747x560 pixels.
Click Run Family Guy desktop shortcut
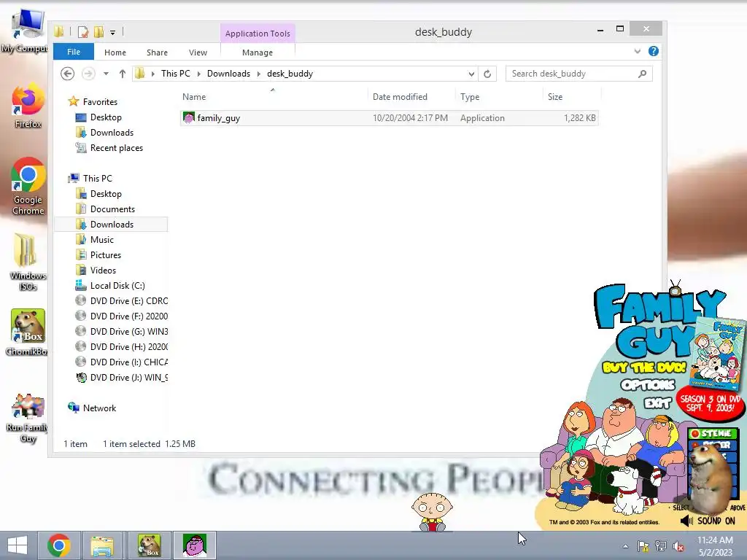coord(28,419)
